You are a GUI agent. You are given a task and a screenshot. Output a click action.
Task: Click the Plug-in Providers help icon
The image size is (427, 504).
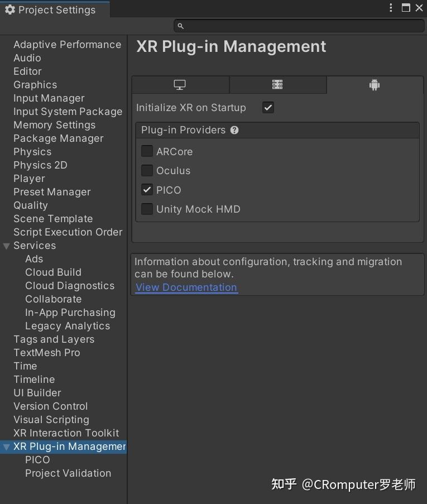(234, 130)
